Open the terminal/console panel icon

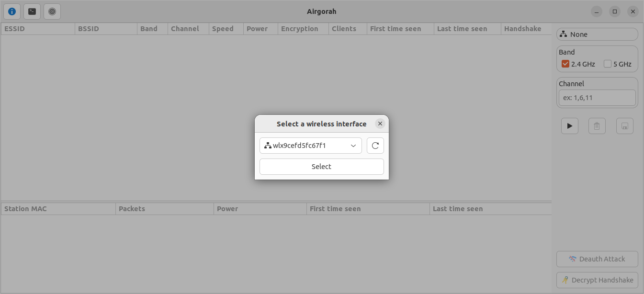tap(32, 11)
